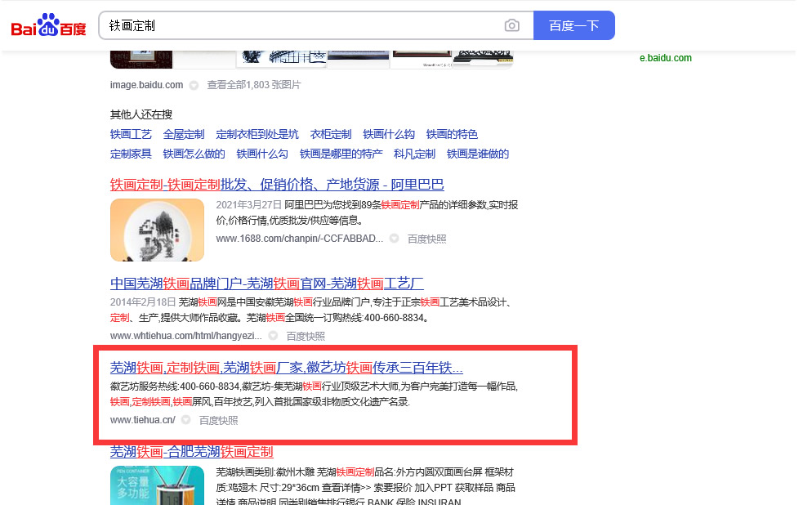Expand the arrow beside www.1688.com URL
Screen dimensions: 812x505
pos(394,239)
